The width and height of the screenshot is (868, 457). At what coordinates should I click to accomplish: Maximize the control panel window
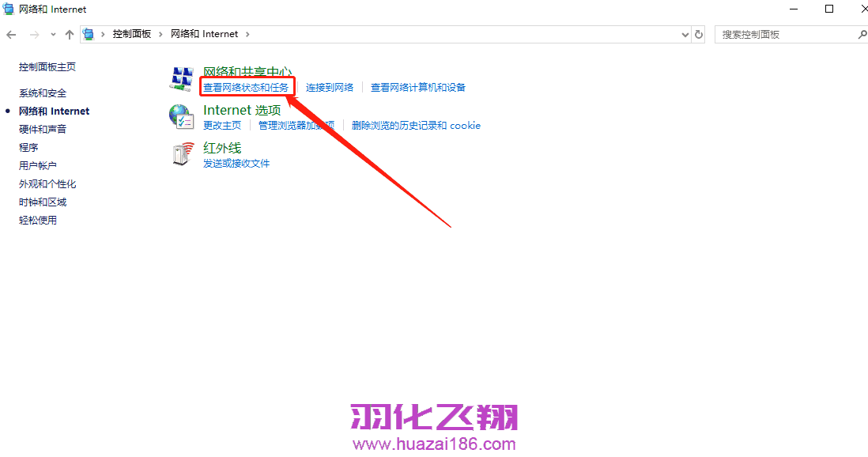click(829, 9)
